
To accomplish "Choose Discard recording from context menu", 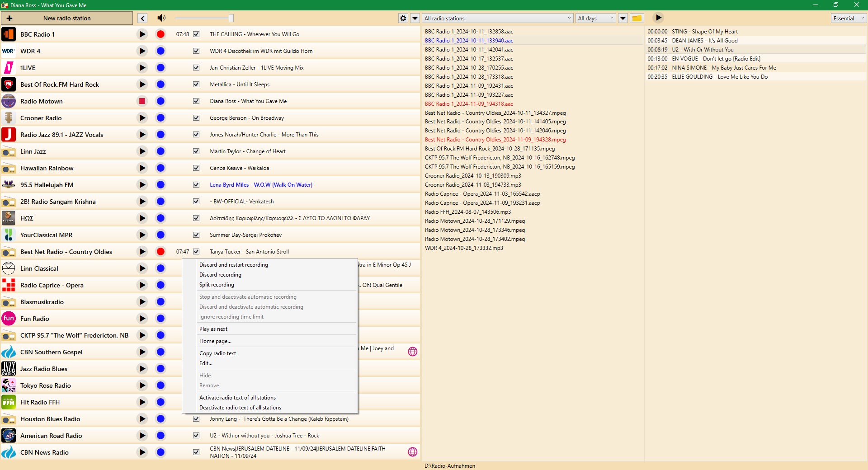I will coord(269,275).
